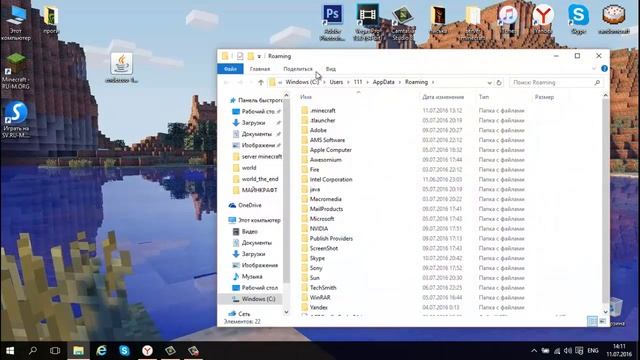Switch to large icons view button

[x=602, y=321]
